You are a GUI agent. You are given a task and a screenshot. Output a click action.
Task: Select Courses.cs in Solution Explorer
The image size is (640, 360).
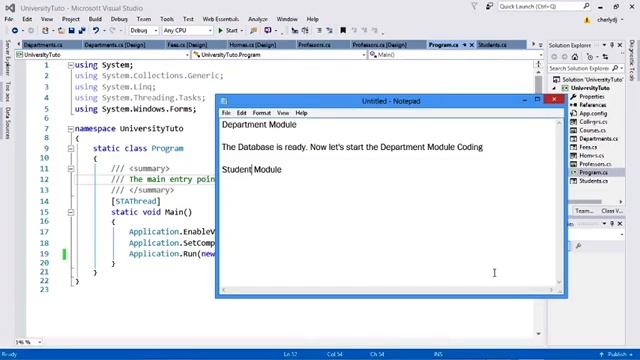point(592,131)
